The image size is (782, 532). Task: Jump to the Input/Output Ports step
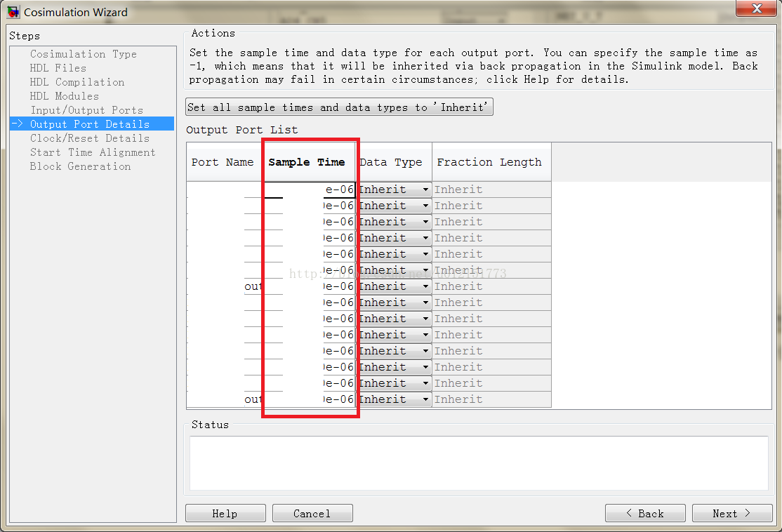tap(87, 109)
